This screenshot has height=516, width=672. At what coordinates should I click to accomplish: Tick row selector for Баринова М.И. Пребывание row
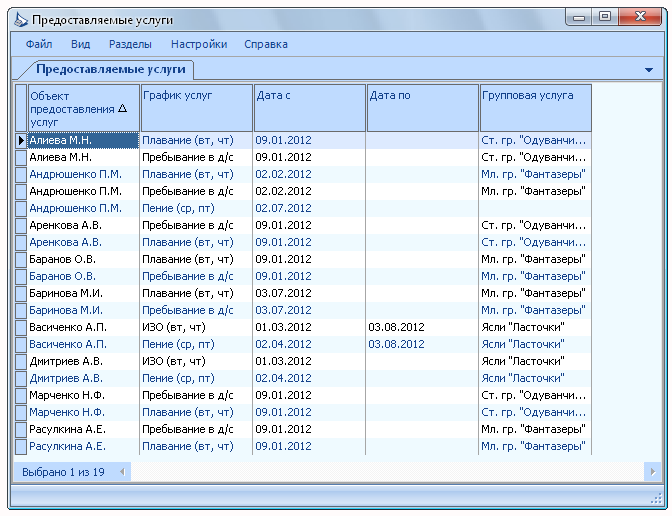pos(21,311)
